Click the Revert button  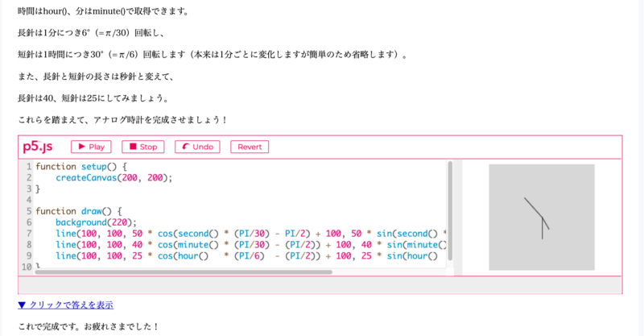coord(250,147)
